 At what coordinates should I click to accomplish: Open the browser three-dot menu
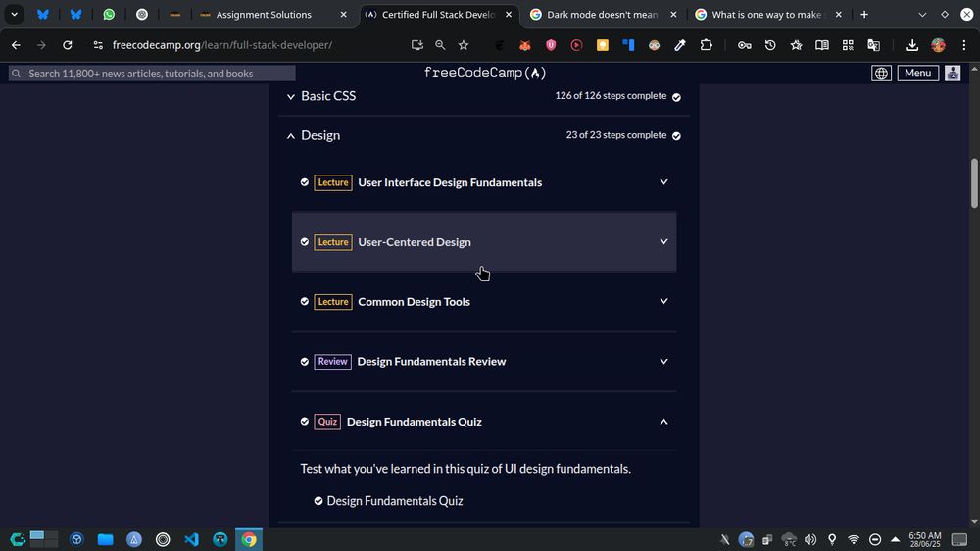[x=964, y=45]
